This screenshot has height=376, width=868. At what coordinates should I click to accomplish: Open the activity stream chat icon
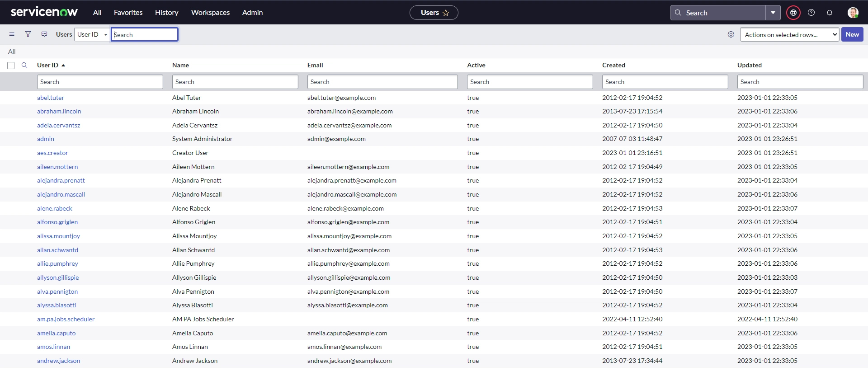(44, 34)
